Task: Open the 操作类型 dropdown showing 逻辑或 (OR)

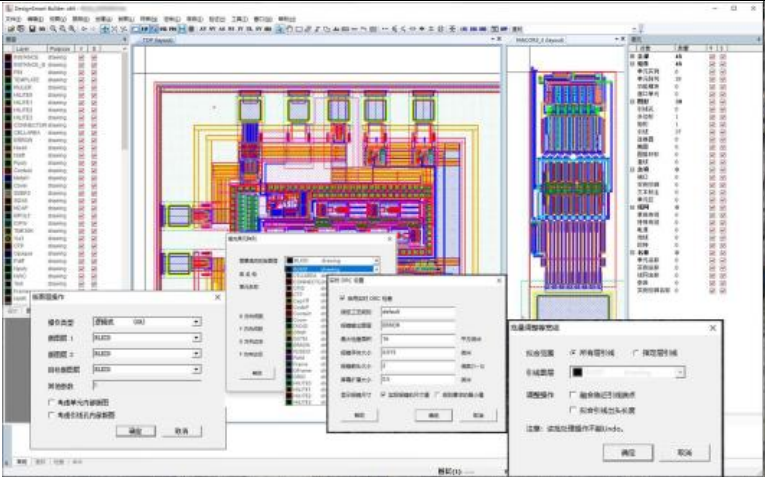Action: coord(196,323)
